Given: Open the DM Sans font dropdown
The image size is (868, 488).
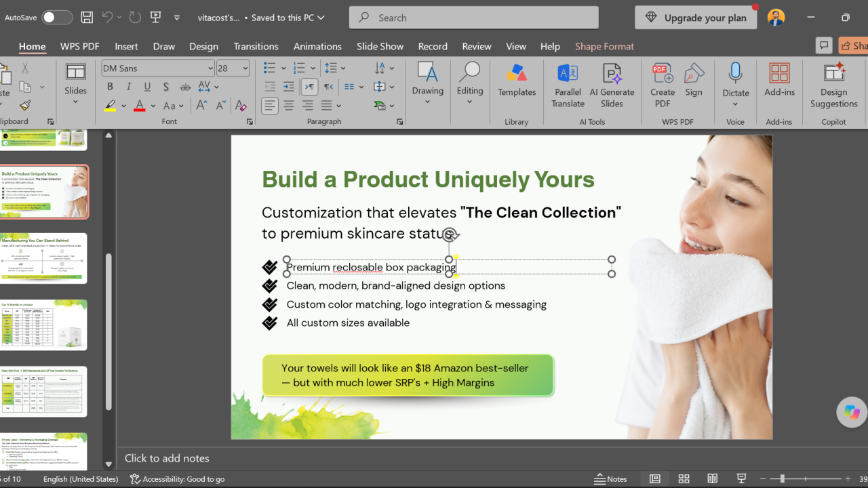Looking at the screenshot, I should click(x=211, y=68).
